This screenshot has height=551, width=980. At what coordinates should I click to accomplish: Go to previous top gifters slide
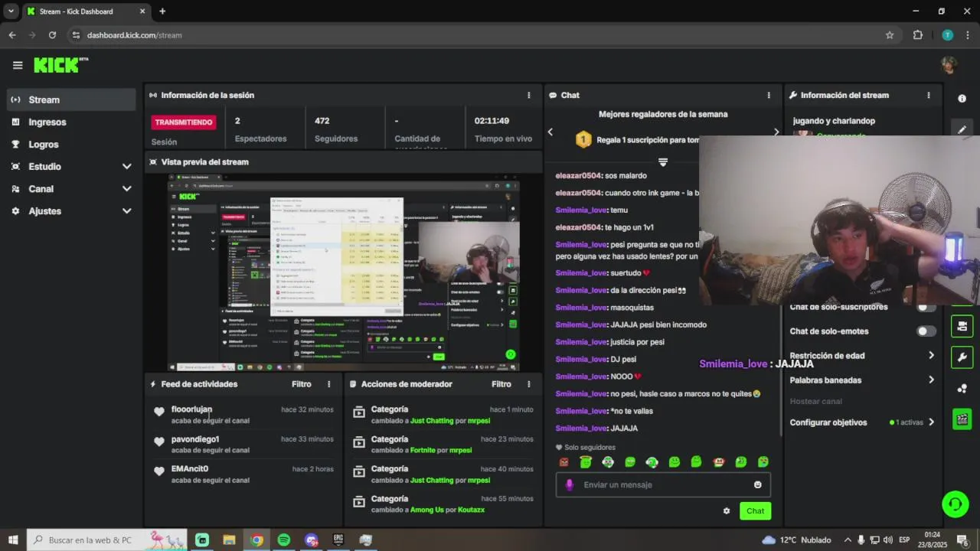click(550, 132)
